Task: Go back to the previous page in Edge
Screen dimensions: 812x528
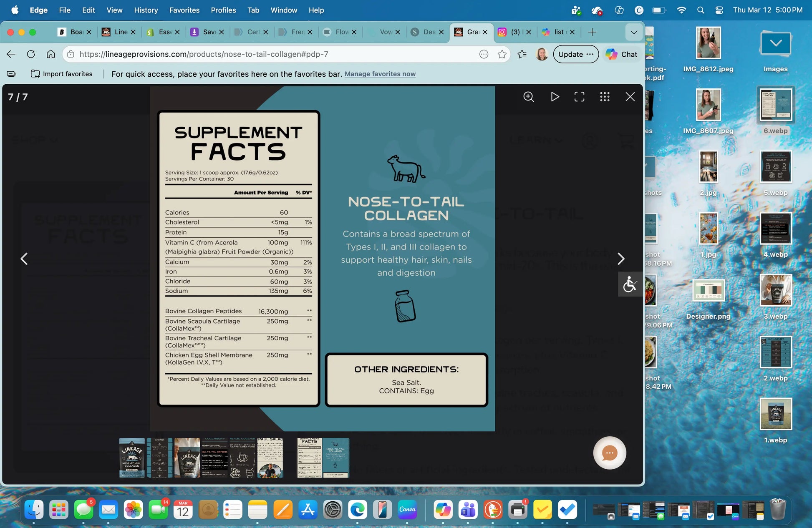Action: [x=11, y=54]
